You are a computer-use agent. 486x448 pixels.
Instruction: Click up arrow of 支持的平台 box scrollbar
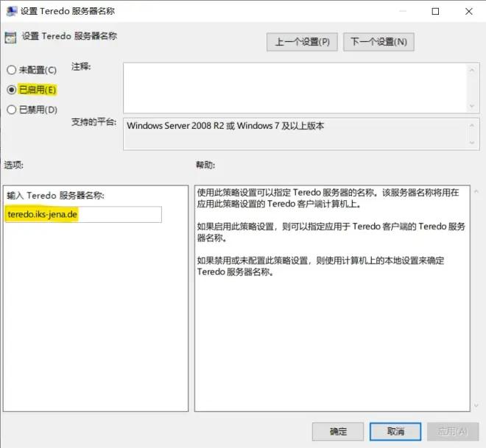point(472,125)
